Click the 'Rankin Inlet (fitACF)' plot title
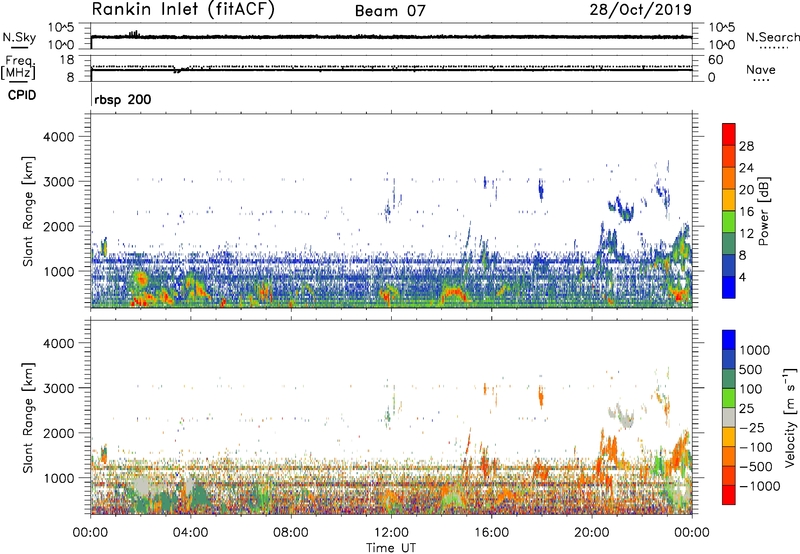800x554 pixels. click(x=183, y=10)
